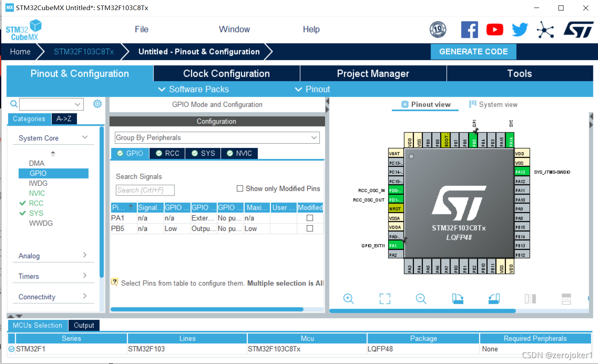This screenshot has width=598, height=364.
Task: Click the green PA14 pin on chip
Action: 510,141
